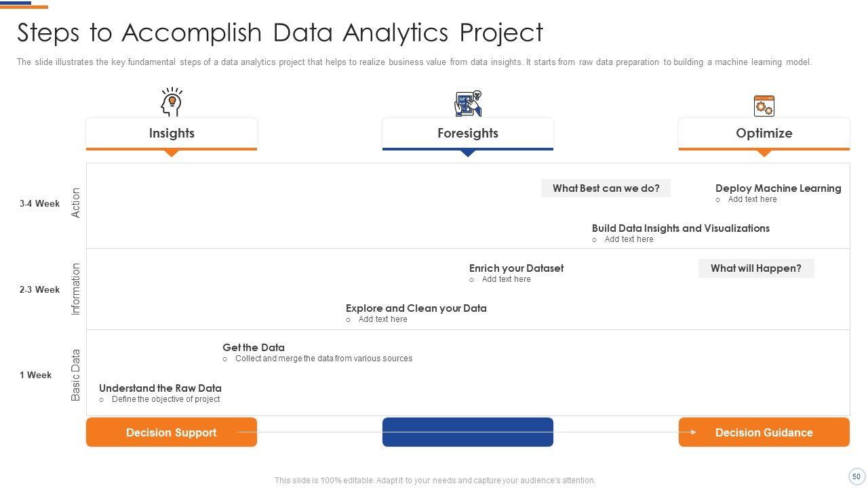Click the Optimize gears window icon
Screen dimensions: 868x488
click(764, 106)
